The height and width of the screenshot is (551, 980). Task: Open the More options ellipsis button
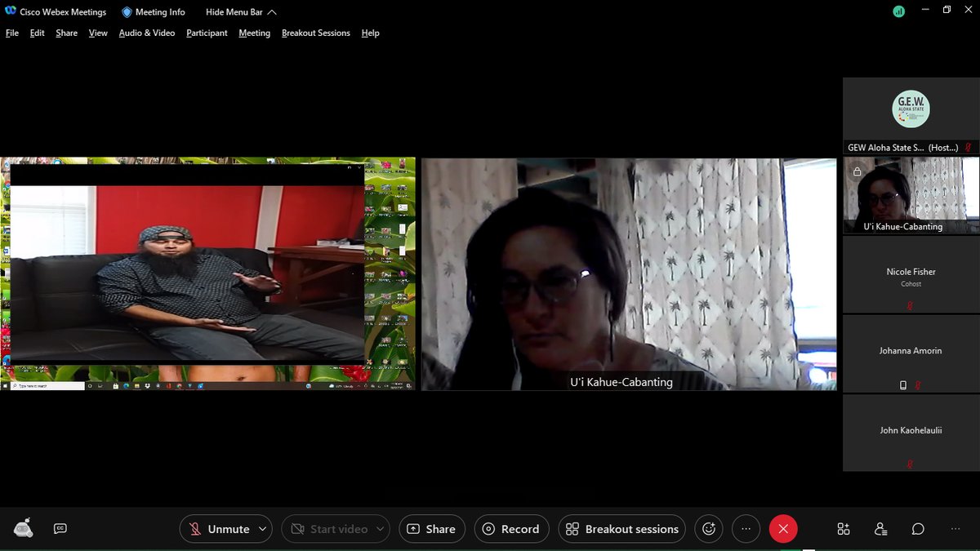click(746, 529)
